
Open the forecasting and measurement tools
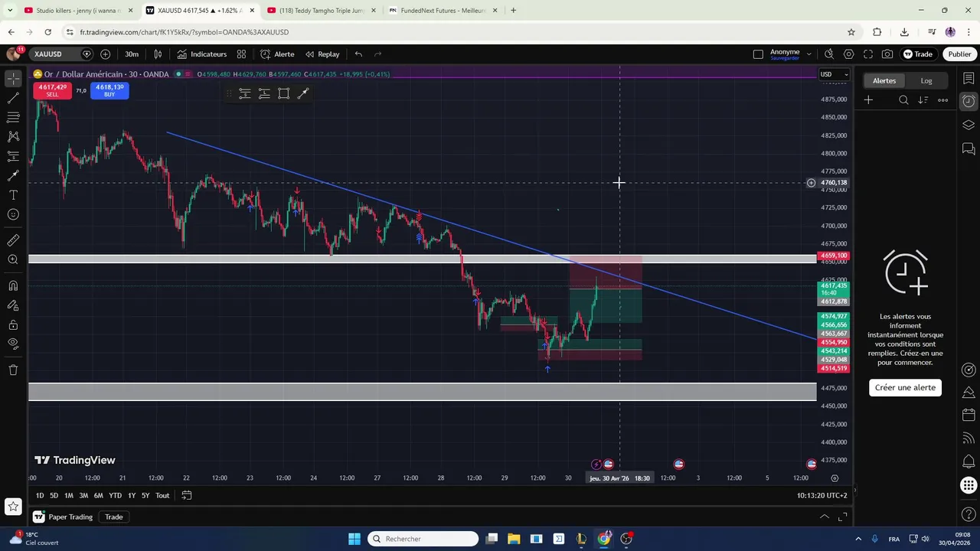(13, 156)
